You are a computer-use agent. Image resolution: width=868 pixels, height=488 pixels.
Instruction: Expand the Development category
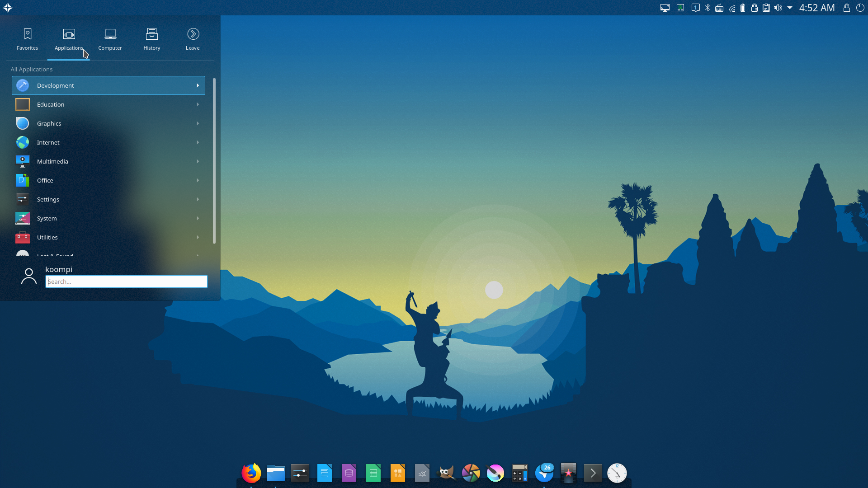[108, 85]
